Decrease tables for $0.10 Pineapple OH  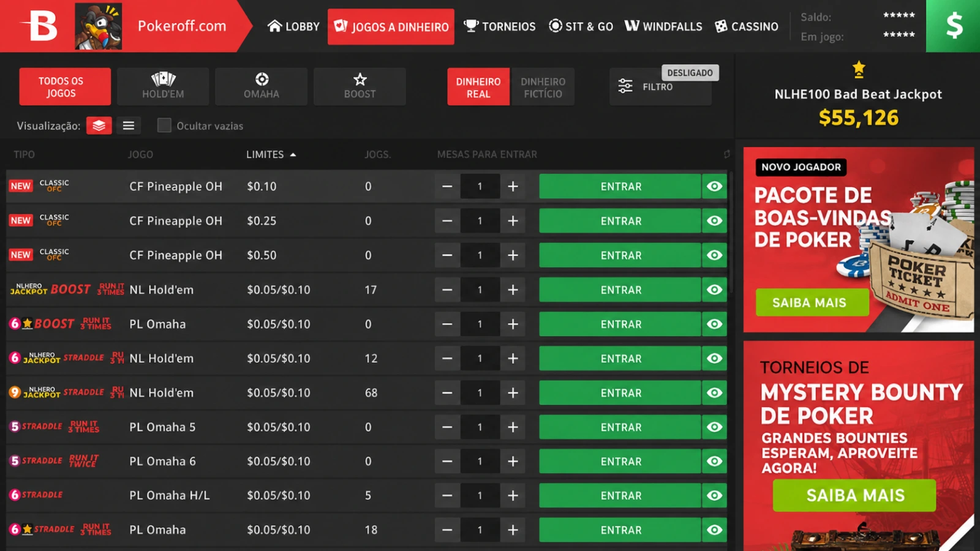pyautogui.click(x=448, y=186)
